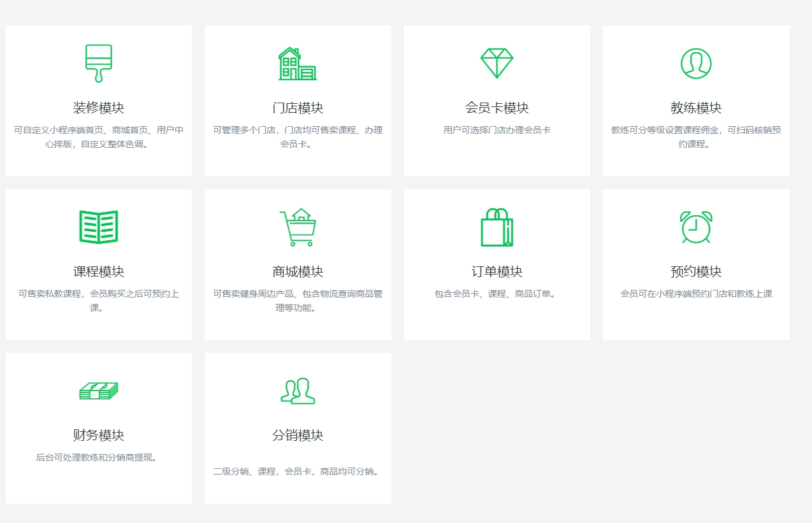Click the paint brush icon for 装修模块
Image resolution: width=812 pixels, height=523 pixels.
click(99, 61)
